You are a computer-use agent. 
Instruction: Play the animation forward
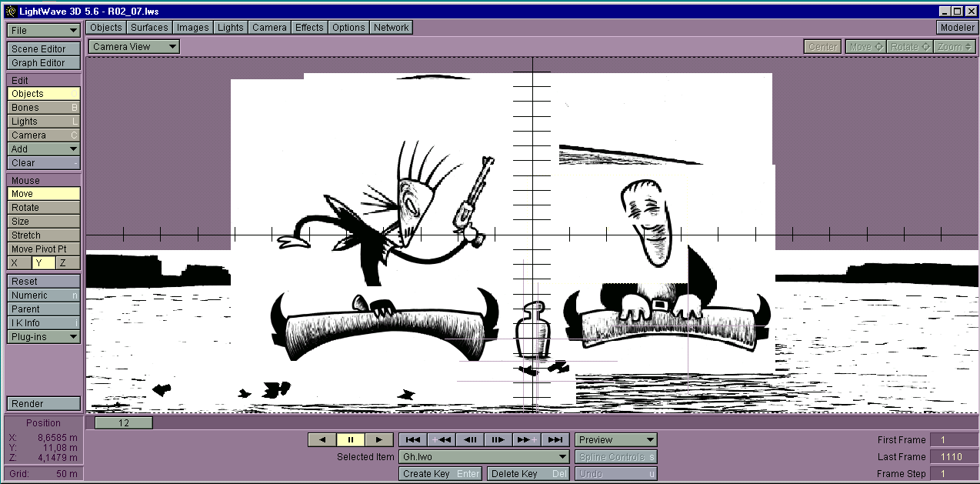(378, 439)
